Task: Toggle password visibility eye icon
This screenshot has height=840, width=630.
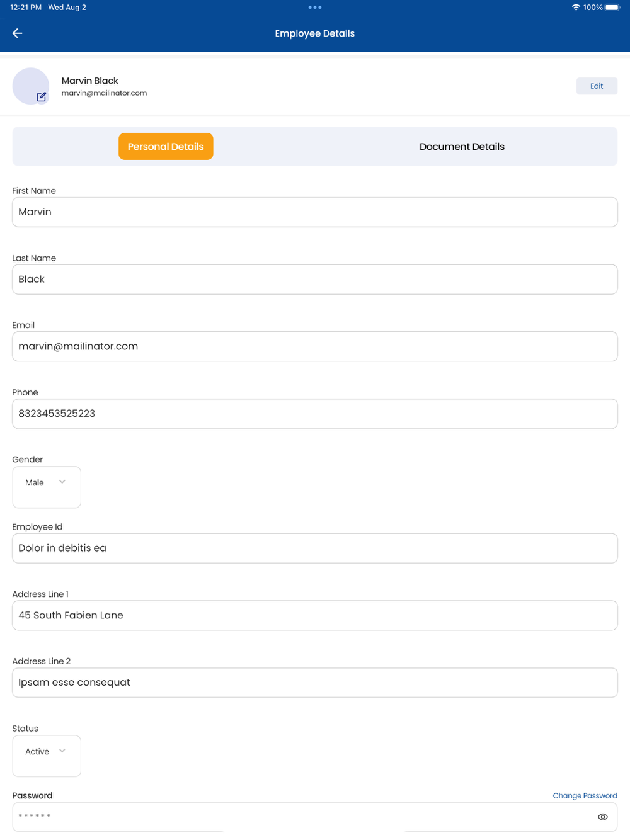Action: click(603, 817)
